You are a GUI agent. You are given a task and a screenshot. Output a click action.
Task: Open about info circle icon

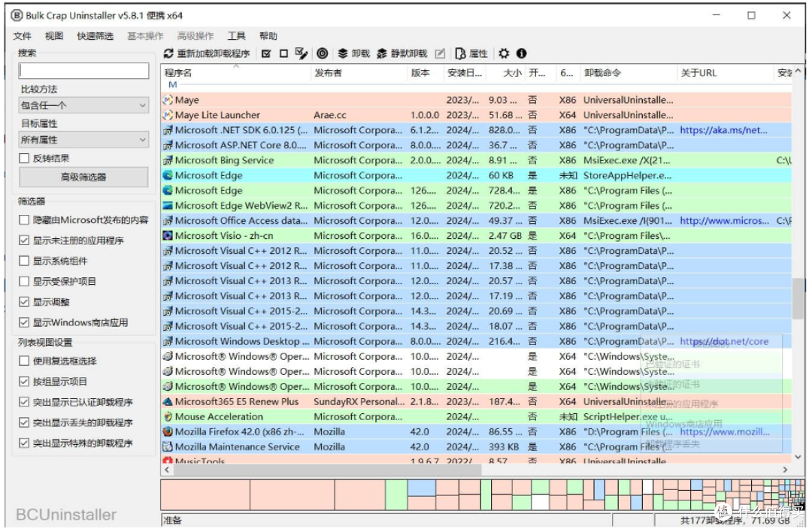pyautogui.click(x=521, y=53)
